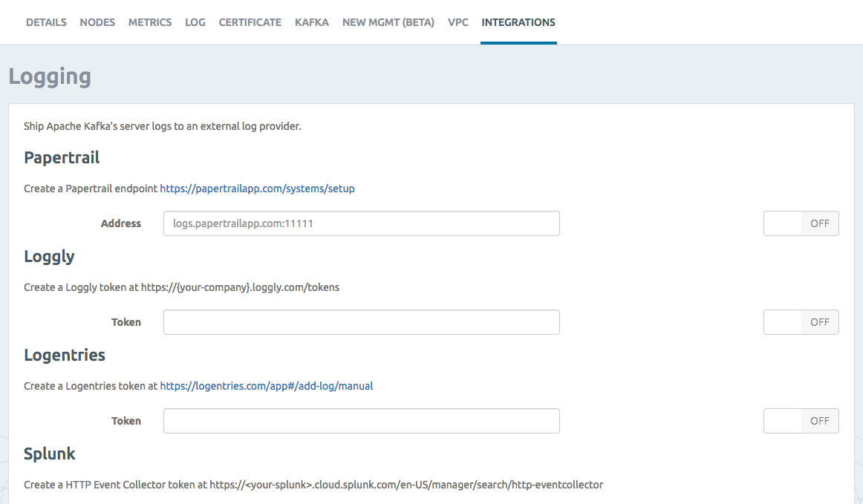Select the Kafka tab
The height and width of the screenshot is (504, 863).
click(311, 22)
